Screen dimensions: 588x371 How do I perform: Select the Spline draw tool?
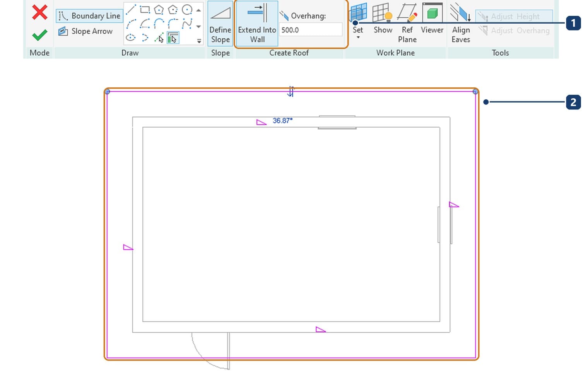[x=187, y=24]
